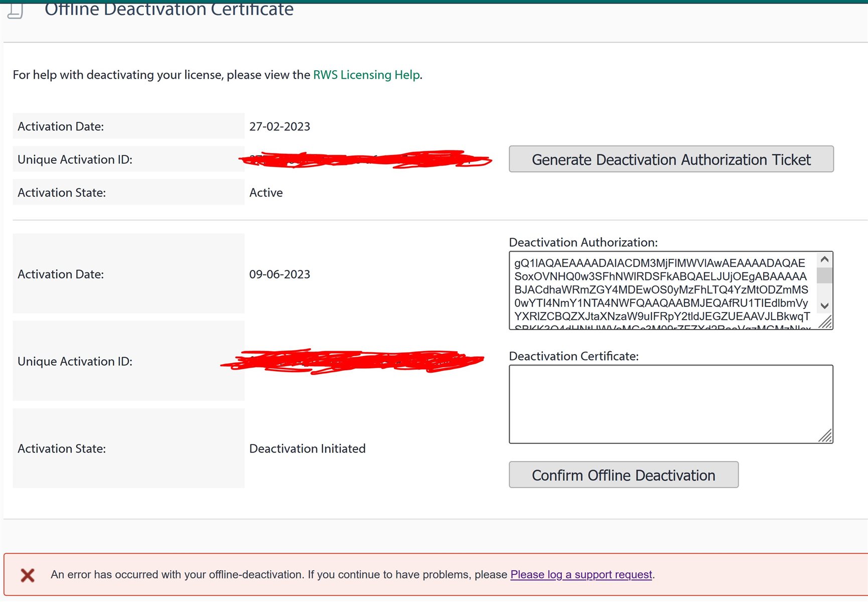Image resolution: width=868 pixels, height=602 pixels.
Task: Click Generate Deactivation Authorization Ticket button
Action: 671,159
